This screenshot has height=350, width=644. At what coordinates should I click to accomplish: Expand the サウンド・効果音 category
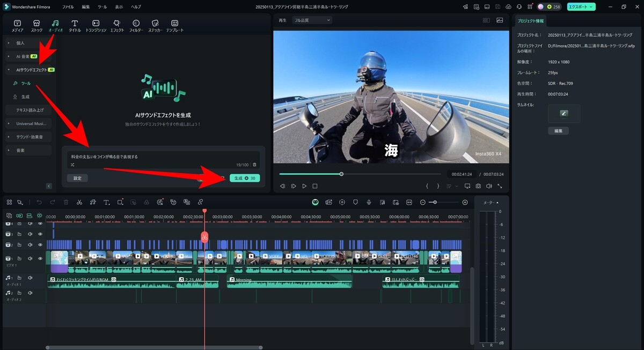(x=30, y=137)
